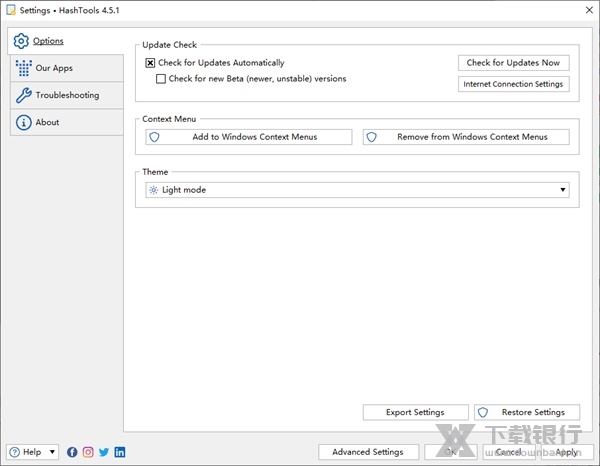Click Remove from Windows Context Menus
Viewport: 600px width, 466px height.
click(466, 137)
